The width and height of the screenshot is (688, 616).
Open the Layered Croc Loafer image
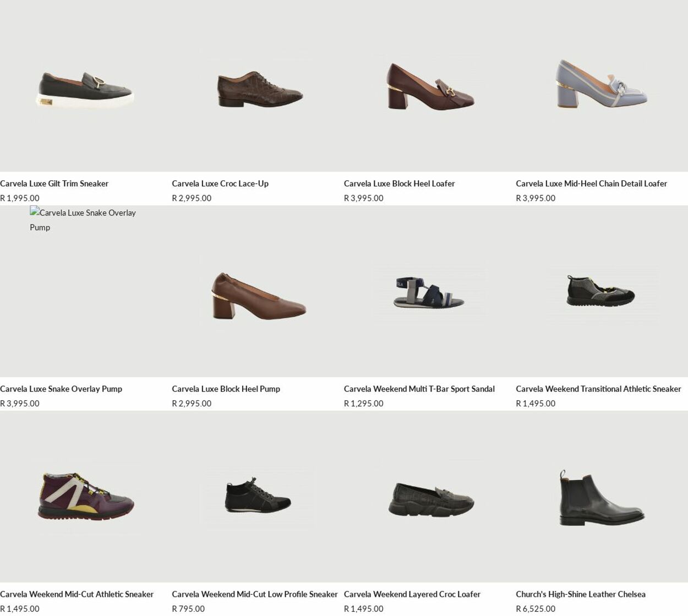click(430, 497)
